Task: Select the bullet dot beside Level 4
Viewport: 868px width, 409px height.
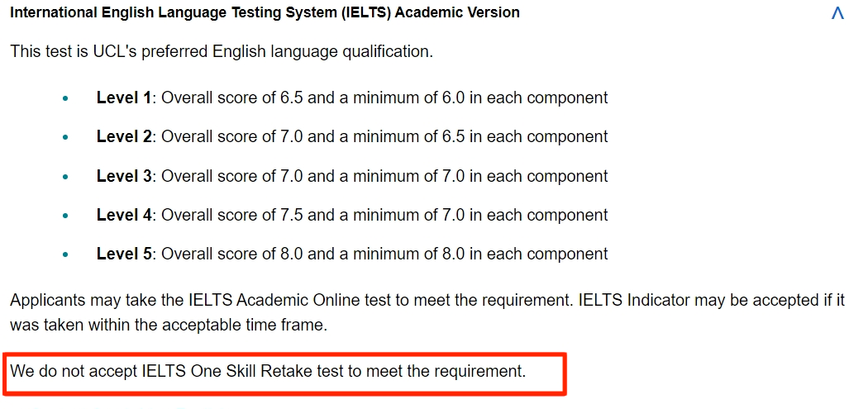Action: pyautogui.click(x=66, y=216)
